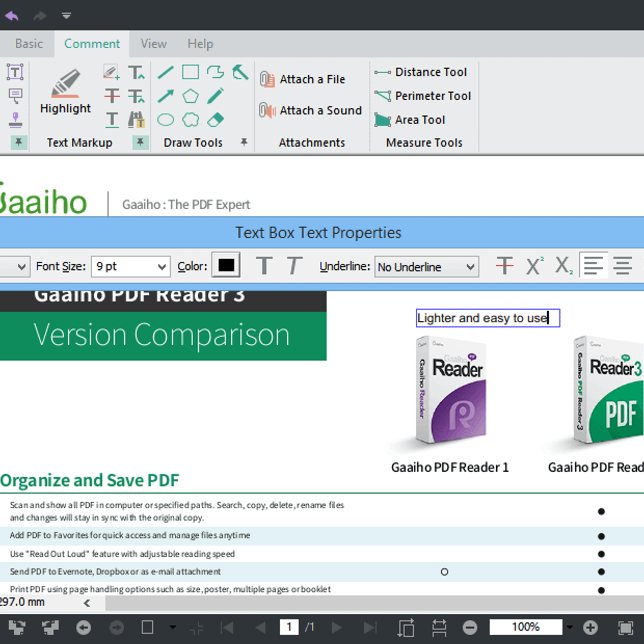Select the Callout arrow draw tool

click(x=240, y=72)
